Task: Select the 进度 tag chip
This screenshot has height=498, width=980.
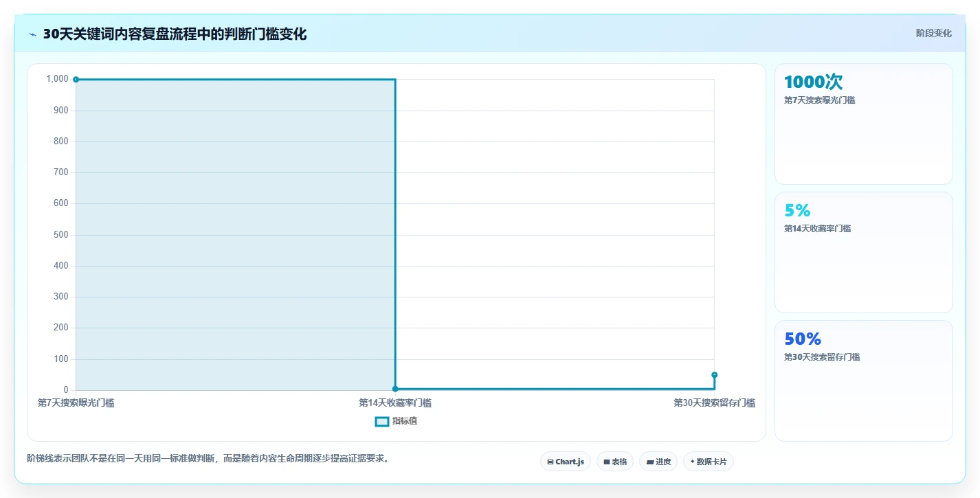Action: coord(658,462)
